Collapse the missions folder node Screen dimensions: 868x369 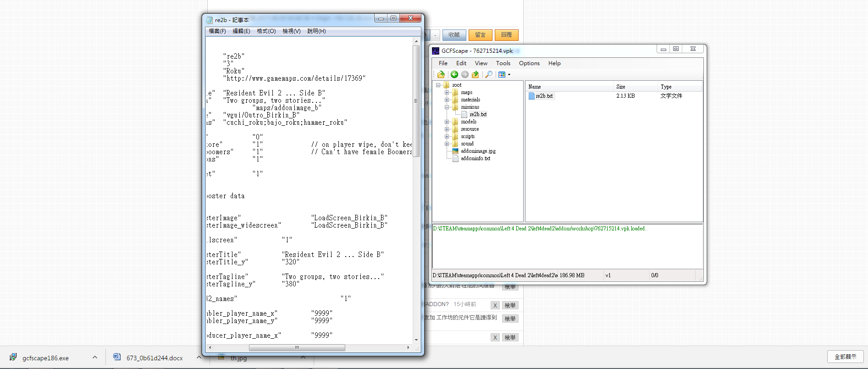coord(447,107)
